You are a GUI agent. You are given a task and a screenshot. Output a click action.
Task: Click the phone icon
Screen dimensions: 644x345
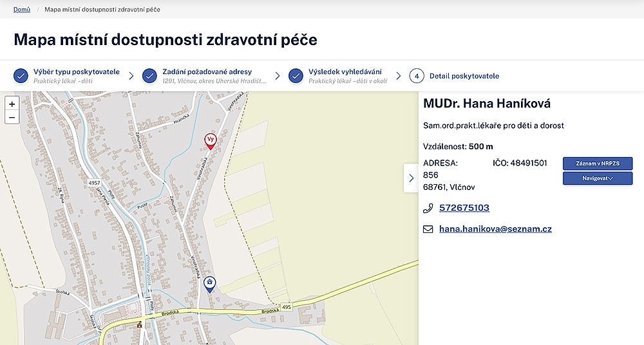428,209
